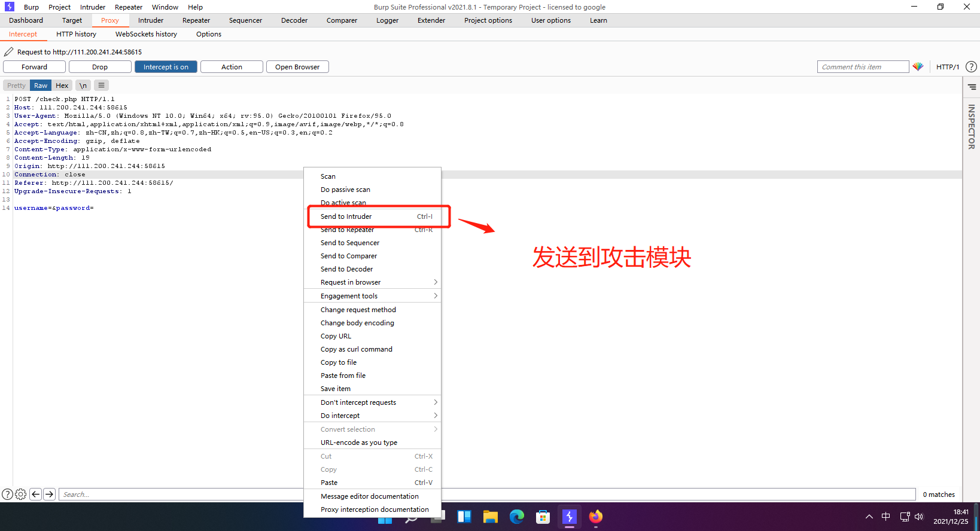Viewport: 980px width, 531px height.
Task: Click the Forward button
Action: click(34, 67)
